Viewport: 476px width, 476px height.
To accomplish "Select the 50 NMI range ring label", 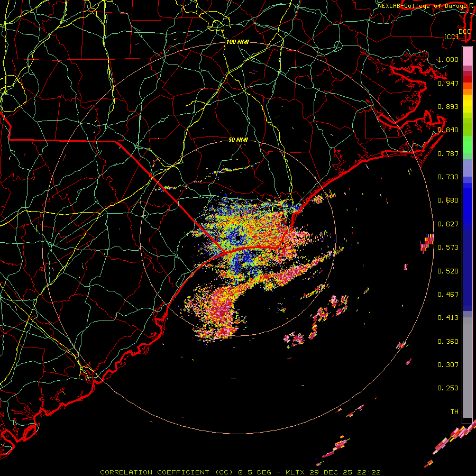I will pyautogui.click(x=238, y=140).
